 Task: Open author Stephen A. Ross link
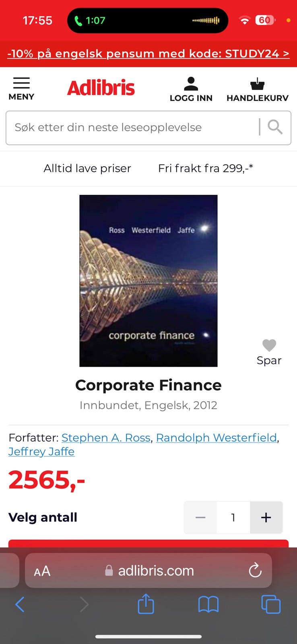point(106,438)
